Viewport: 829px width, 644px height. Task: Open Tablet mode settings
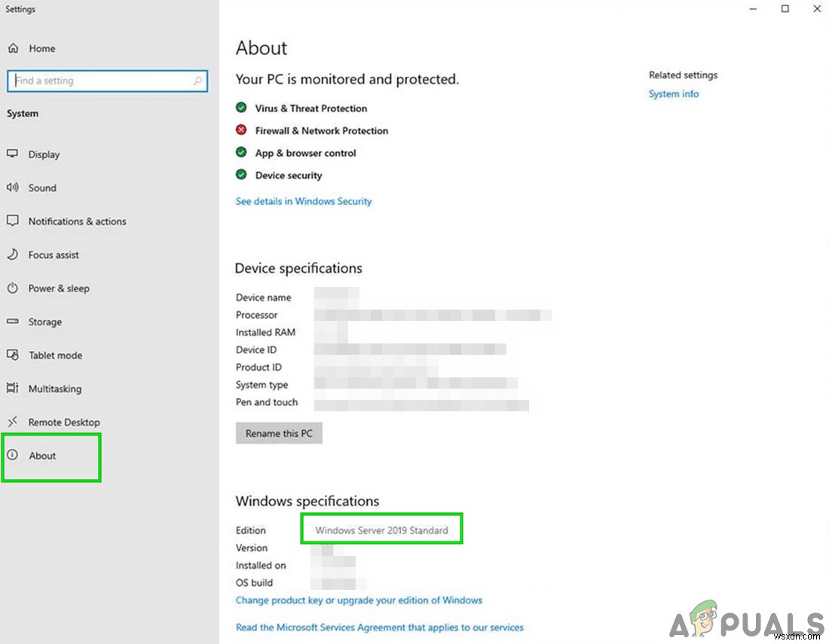(x=13, y=355)
